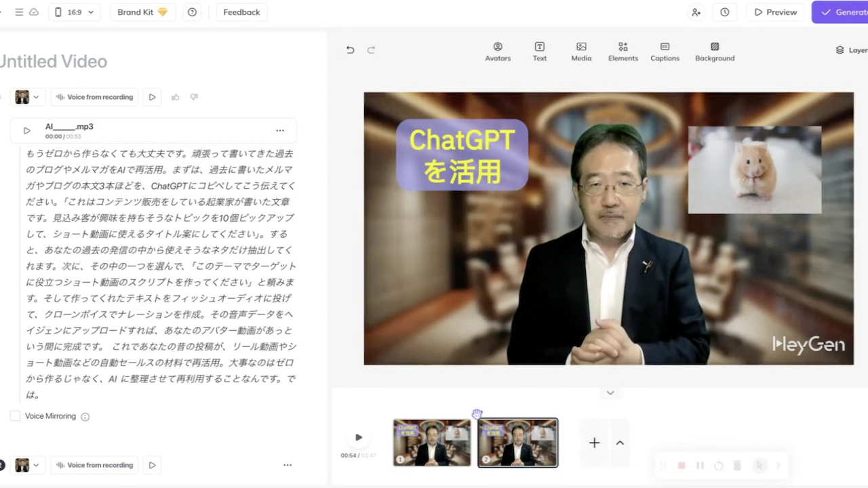Open the hamburger menu icon

19,12
